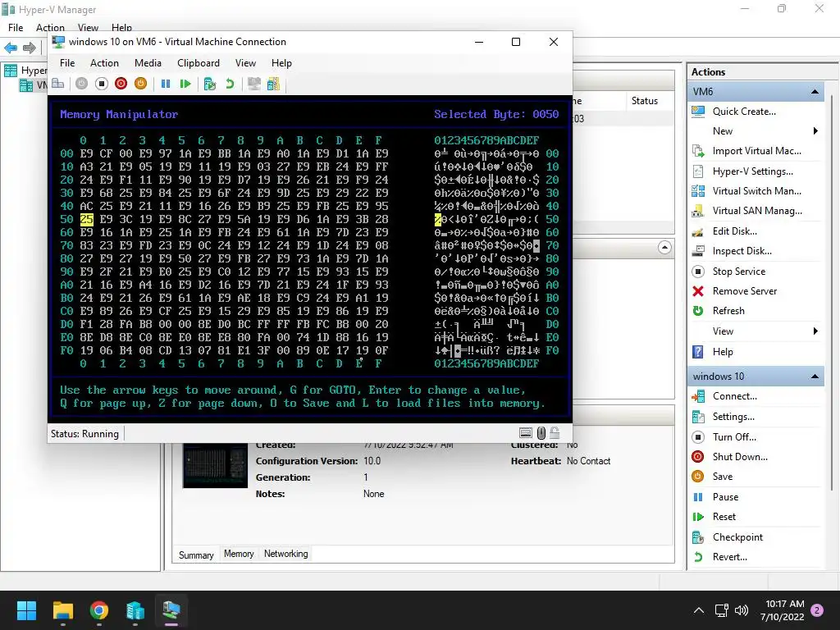Click Turn Off action in Actions pane
This screenshot has height=630, width=840.
734,436
